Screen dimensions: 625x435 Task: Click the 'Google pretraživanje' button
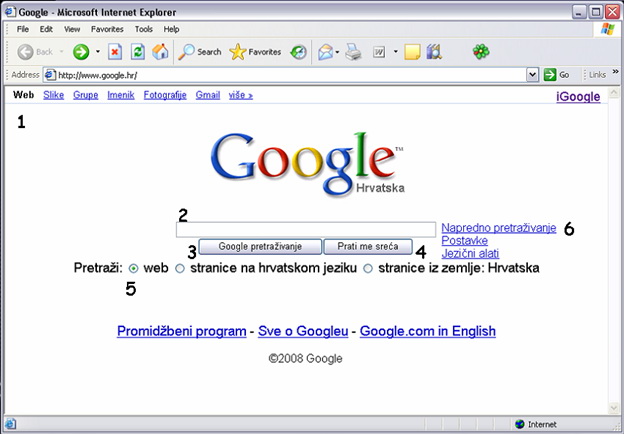tap(259, 246)
